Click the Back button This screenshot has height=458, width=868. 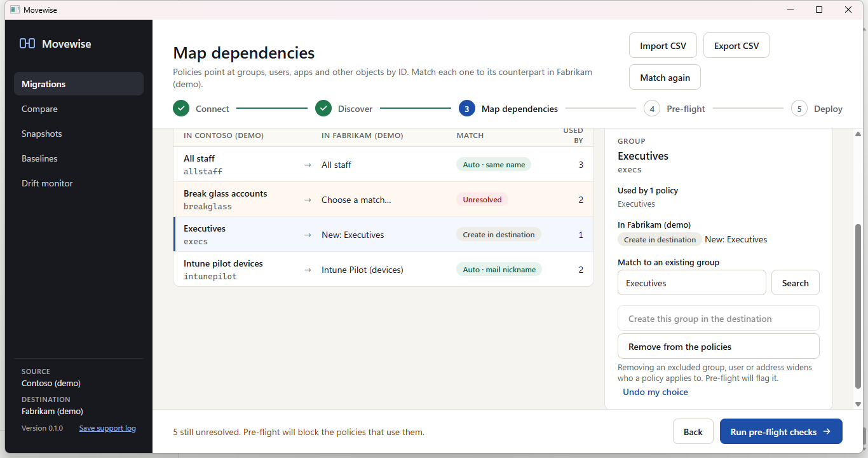pyautogui.click(x=693, y=432)
